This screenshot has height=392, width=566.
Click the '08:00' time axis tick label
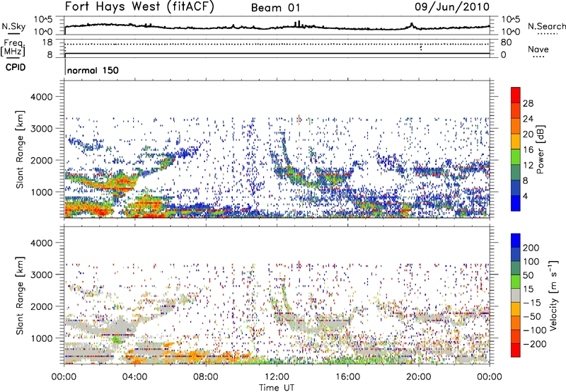[x=206, y=376]
